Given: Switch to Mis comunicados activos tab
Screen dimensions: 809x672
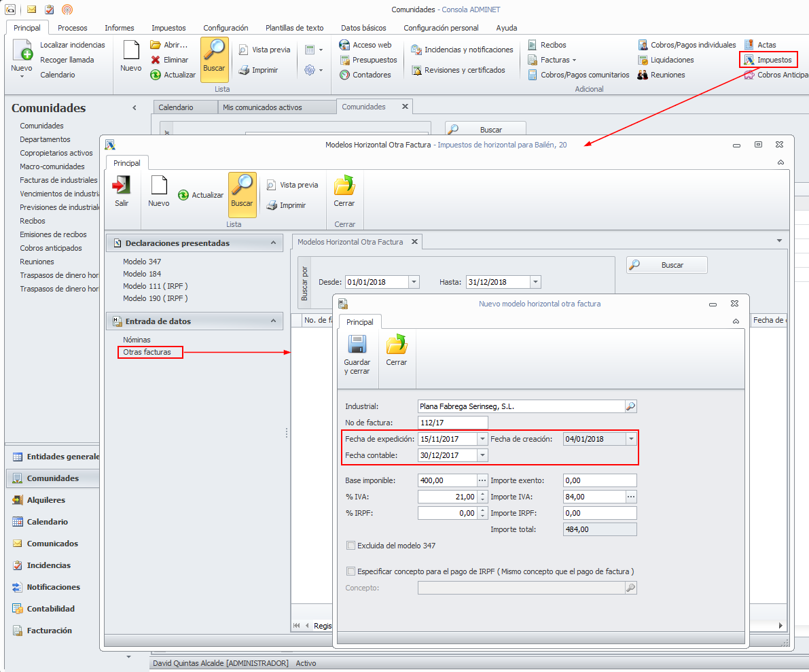Looking at the screenshot, I should 276,107.
